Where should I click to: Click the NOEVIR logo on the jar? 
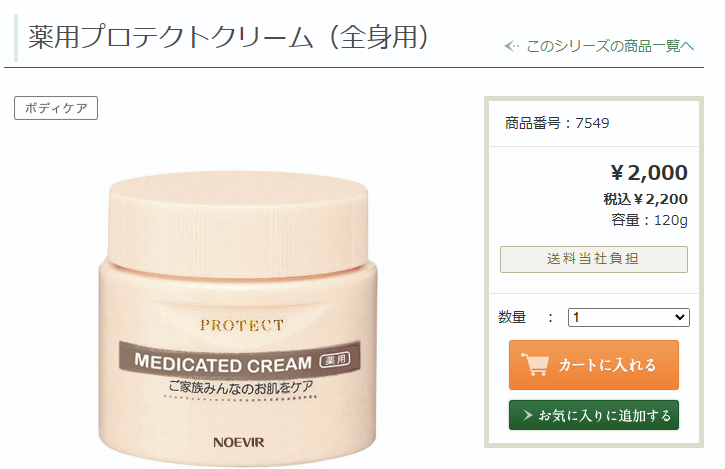click(239, 442)
